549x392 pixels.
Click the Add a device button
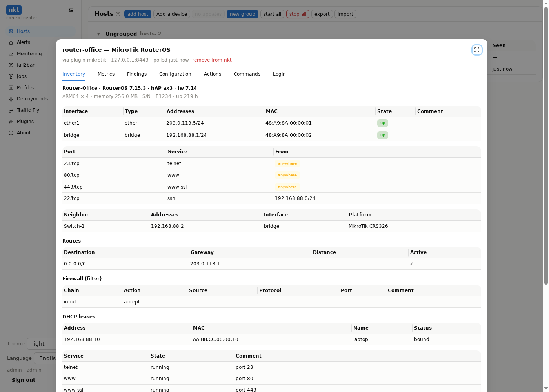pyautogui.click(x=172, y=14)
